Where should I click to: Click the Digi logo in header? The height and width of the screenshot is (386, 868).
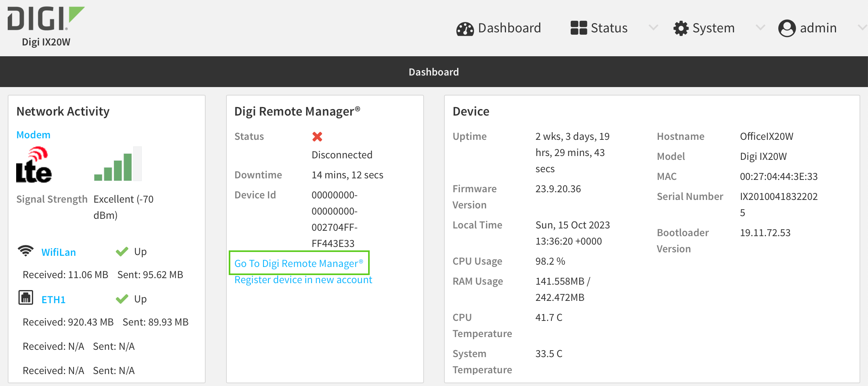point(45,19)
